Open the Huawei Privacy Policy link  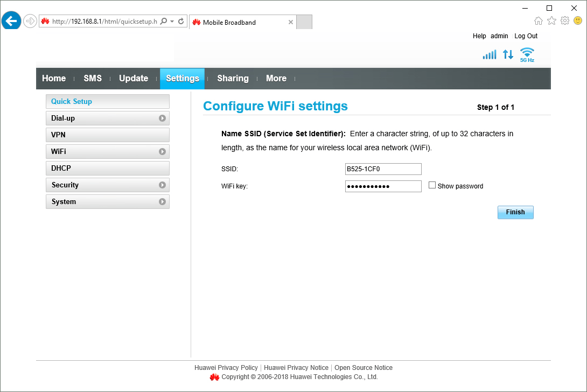point(226,368)
